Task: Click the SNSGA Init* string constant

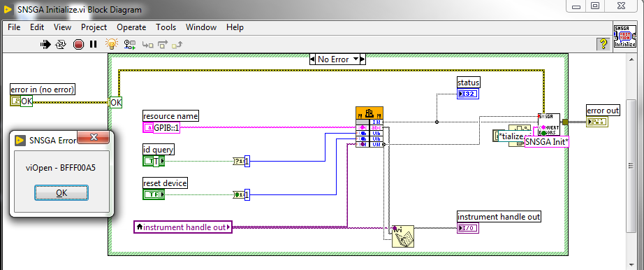Action: pos(547,142)
